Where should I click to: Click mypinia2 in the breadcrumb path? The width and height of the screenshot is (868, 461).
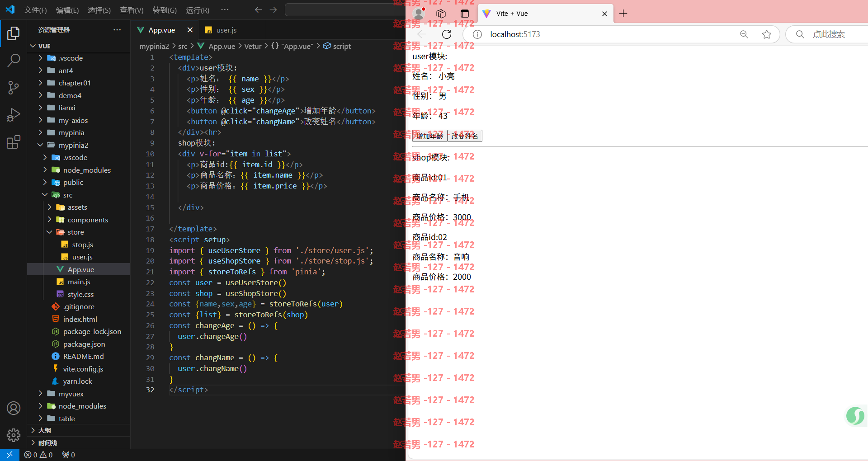[x=154, y=46]
